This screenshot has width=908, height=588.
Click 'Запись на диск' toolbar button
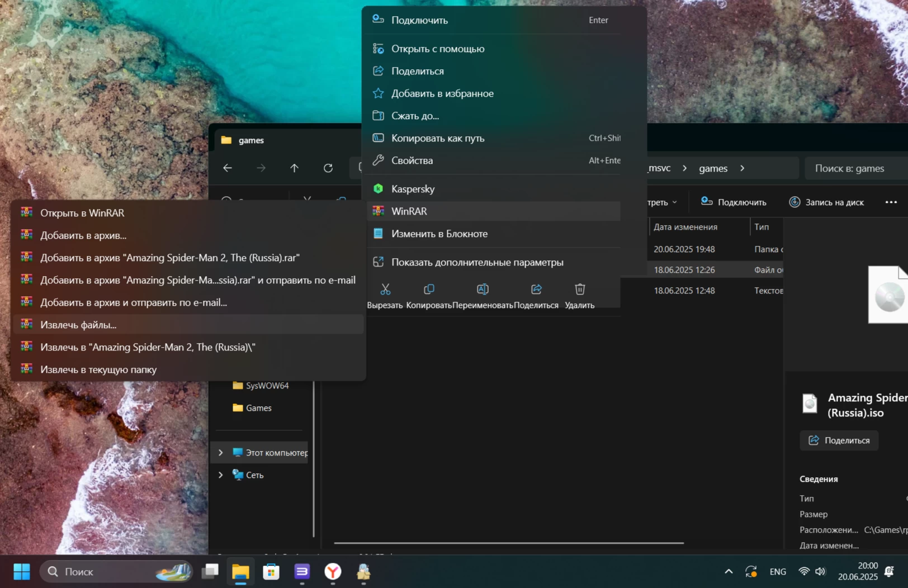coord(826,202)
